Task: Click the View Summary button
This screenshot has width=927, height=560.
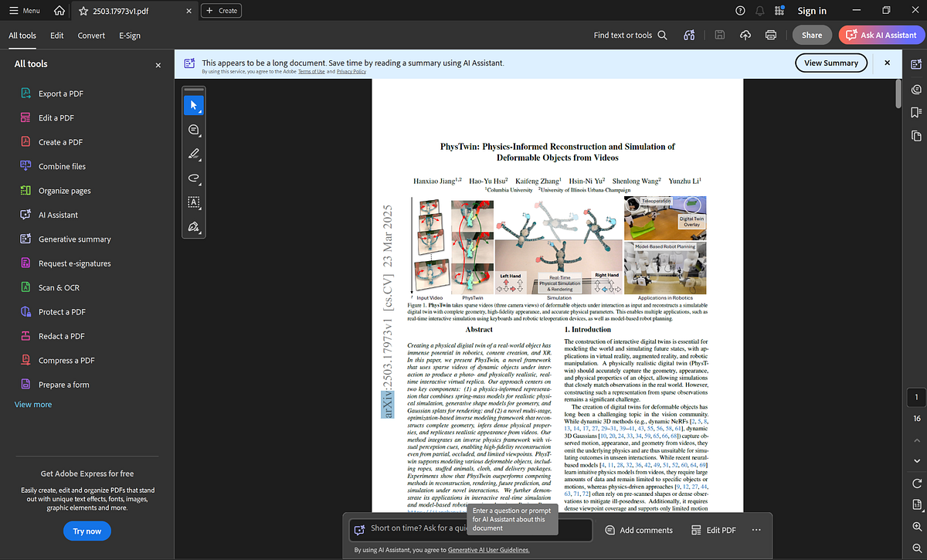Action: (830, 63)
